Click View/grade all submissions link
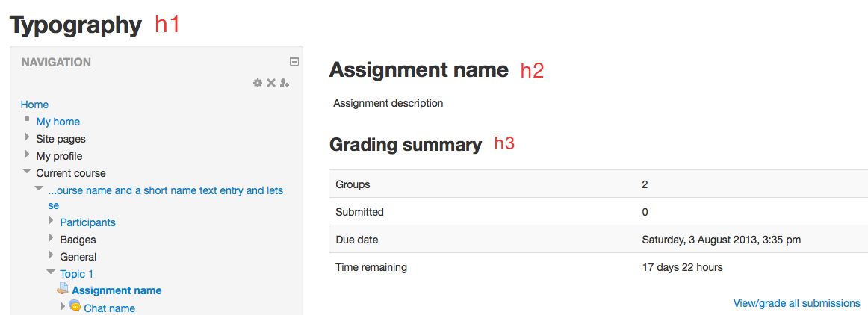Screen dimensions: 868x315 coord(796,303)
